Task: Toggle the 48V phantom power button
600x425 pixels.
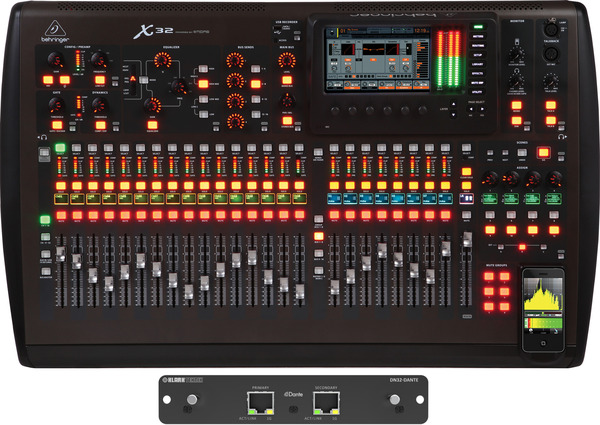Action: coord(48,80)
